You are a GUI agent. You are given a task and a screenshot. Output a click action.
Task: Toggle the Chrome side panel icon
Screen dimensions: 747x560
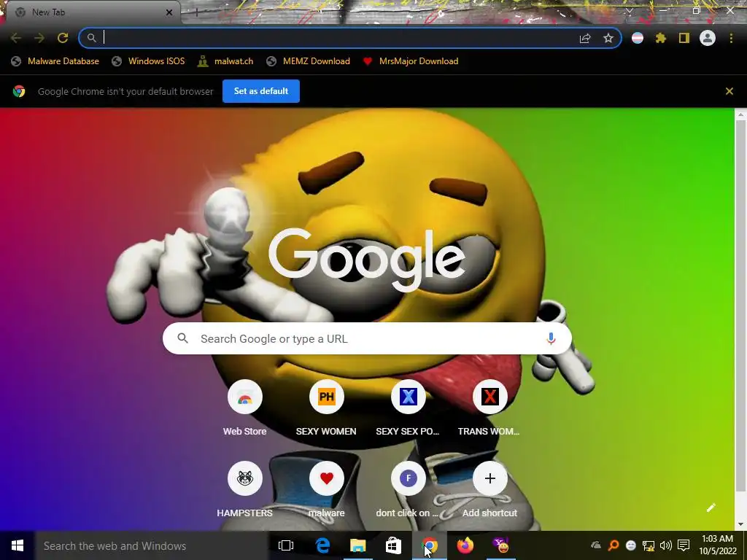coord(684,38)
